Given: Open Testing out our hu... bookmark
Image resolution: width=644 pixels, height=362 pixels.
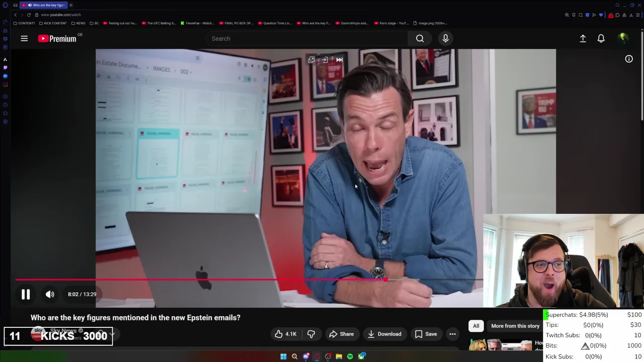Looking at the screenshot, I should pos(120,23).
